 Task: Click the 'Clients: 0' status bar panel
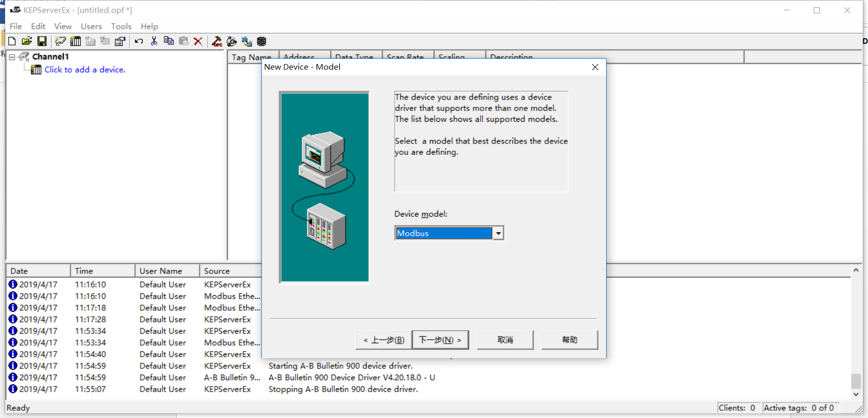point(739,408)
